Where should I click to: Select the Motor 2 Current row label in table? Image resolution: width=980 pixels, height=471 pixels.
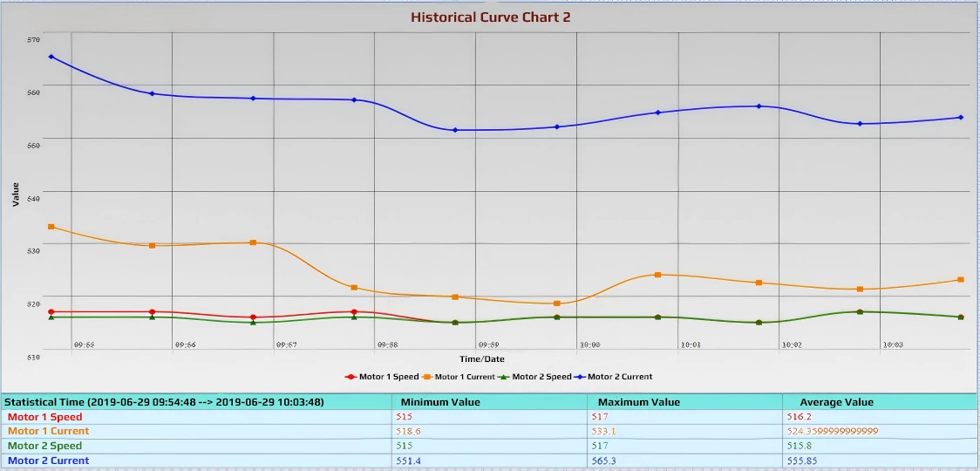(x=49, y=461)
